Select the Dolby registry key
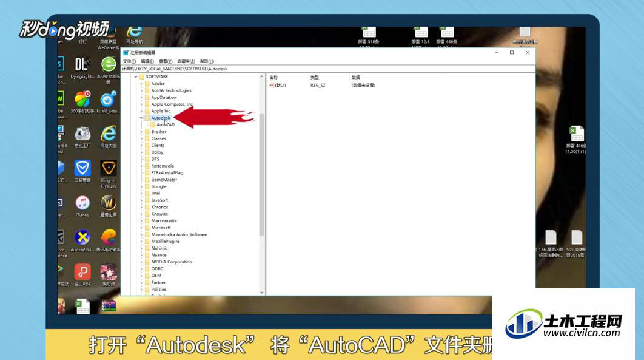 pos(157,152)
